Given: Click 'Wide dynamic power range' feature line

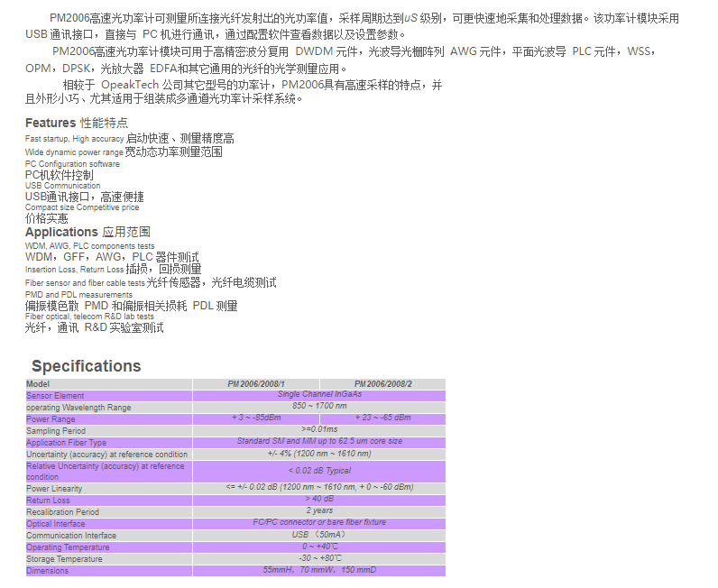Looking at the screenshot, I should point(124,152).
